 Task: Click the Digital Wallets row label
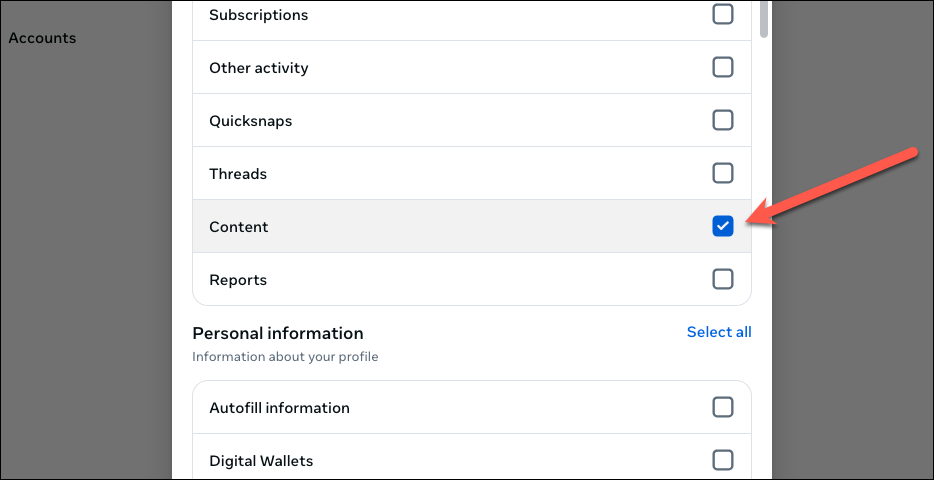point(261,461)
